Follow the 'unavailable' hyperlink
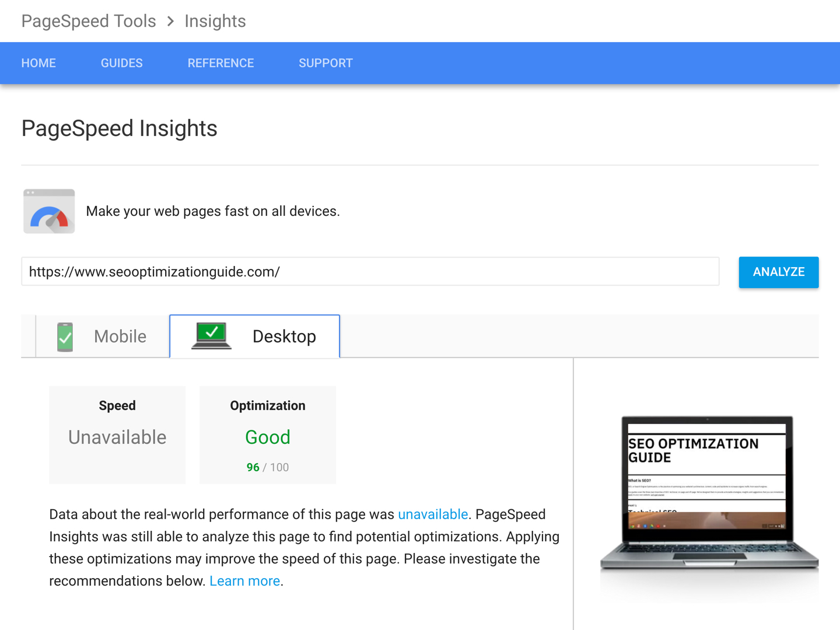 pos(433,514)
